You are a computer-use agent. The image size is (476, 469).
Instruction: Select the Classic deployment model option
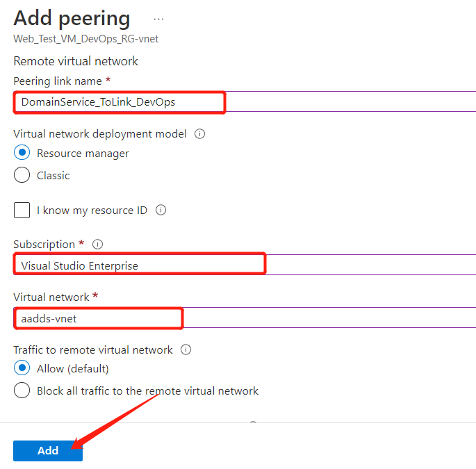(22, 175)
